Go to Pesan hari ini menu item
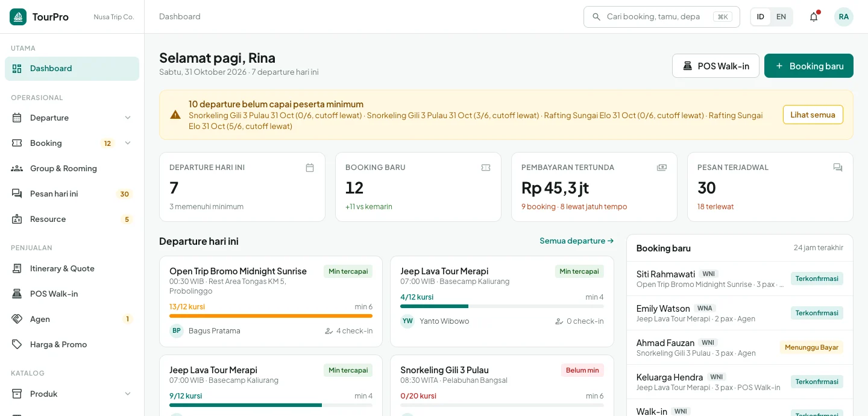The image size is (868, 416). (72, 194)
